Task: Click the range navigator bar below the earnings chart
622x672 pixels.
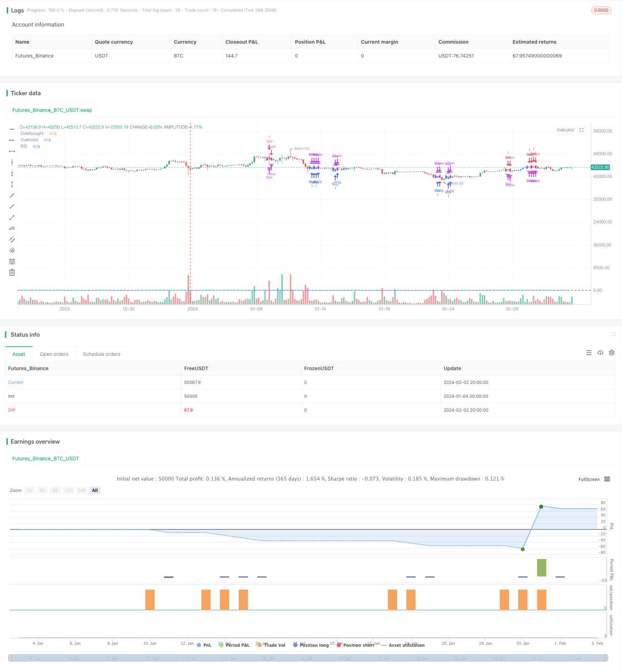Action: tap(308, 658)
